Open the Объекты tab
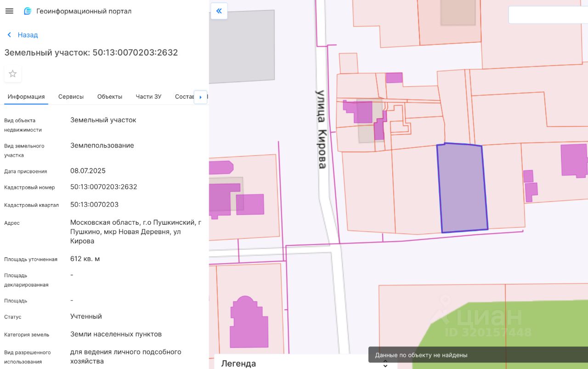This screenshot has width=588, height=369. (x=110, y=97)
